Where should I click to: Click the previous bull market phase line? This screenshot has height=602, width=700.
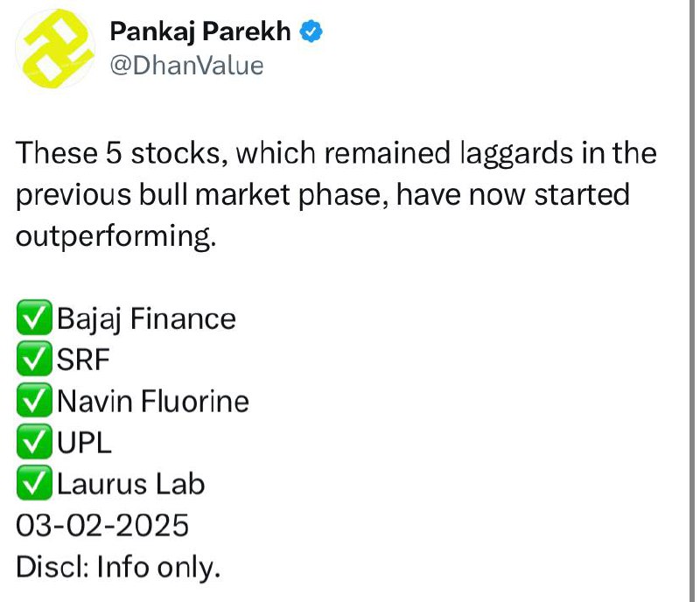(x=322, y=196)
